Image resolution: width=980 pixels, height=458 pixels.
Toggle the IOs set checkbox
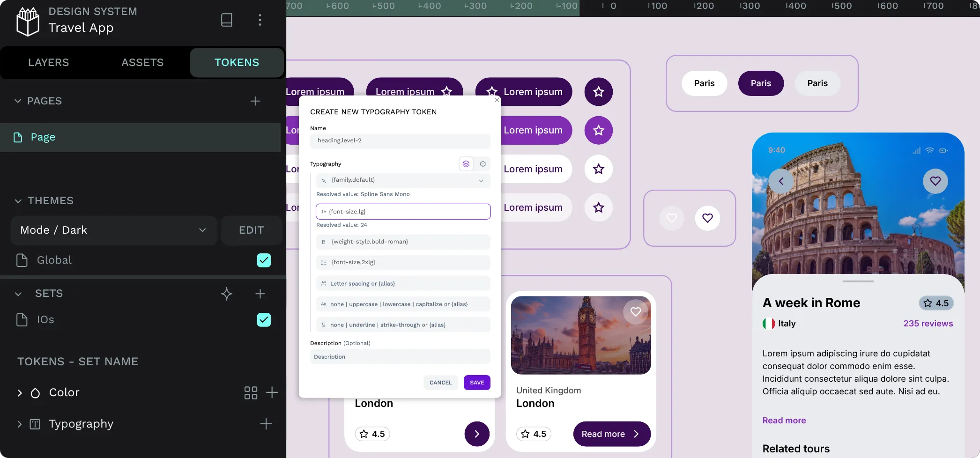(x=264, y=320)
